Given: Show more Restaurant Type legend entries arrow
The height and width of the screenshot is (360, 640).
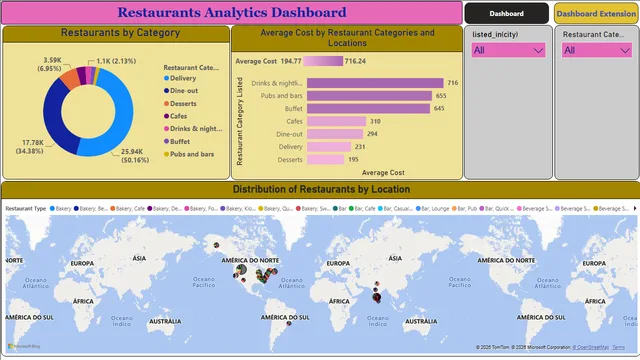Looking at the screenshot, I should click(x=635, y=208).
